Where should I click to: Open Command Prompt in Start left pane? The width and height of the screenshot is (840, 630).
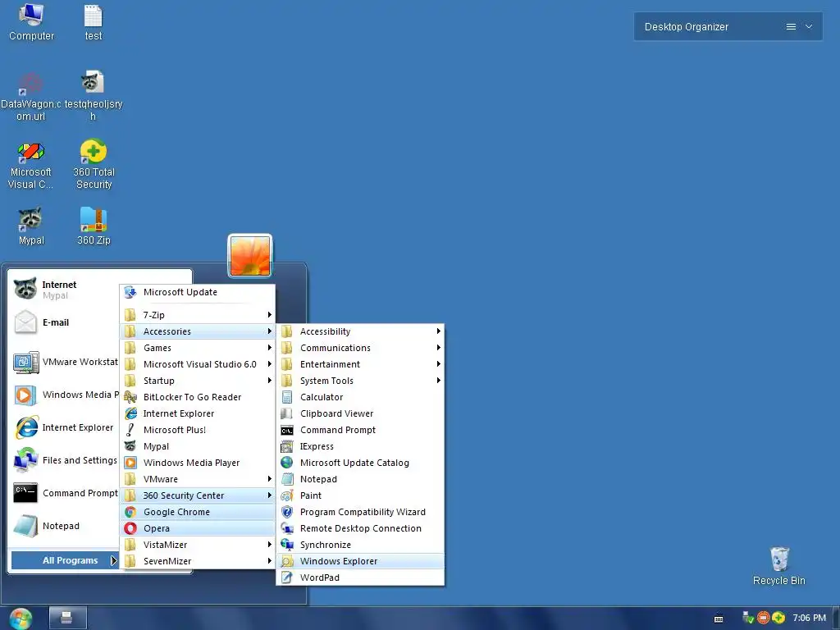point(66,493)
